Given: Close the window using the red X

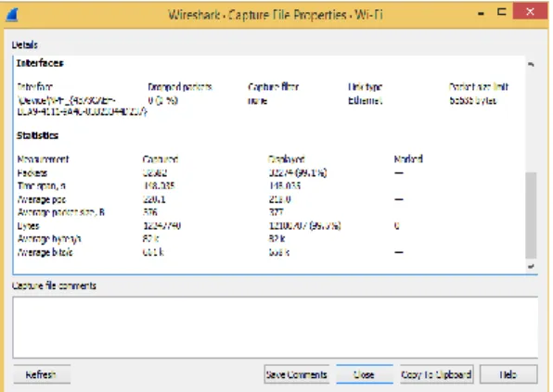Looking at the screenshot, I should tap(530, 12).
